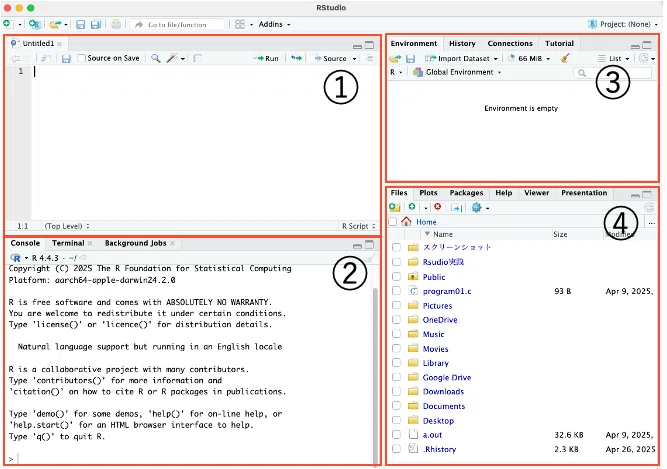This screenshot has height=469, width=667.
Task: Close the Untitled1 editor tab
Action: tap(60, 44)
